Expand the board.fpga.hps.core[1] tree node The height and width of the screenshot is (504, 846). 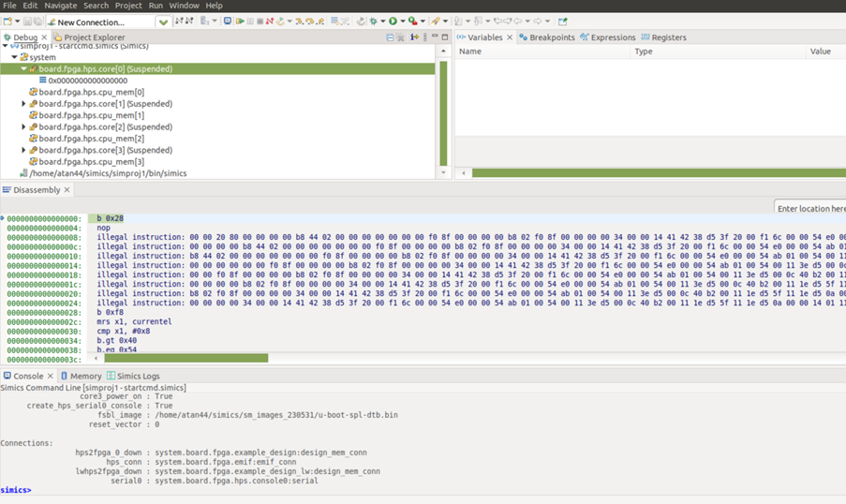23,104
